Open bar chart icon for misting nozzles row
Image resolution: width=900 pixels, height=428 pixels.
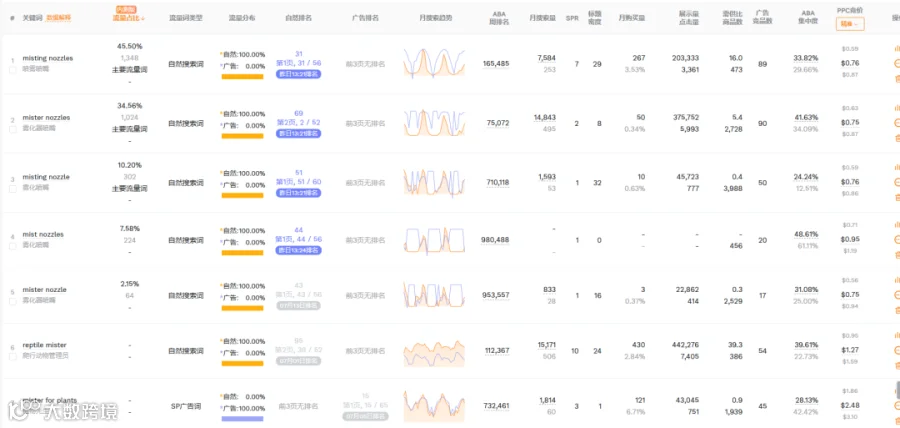(x=897, y=49)
